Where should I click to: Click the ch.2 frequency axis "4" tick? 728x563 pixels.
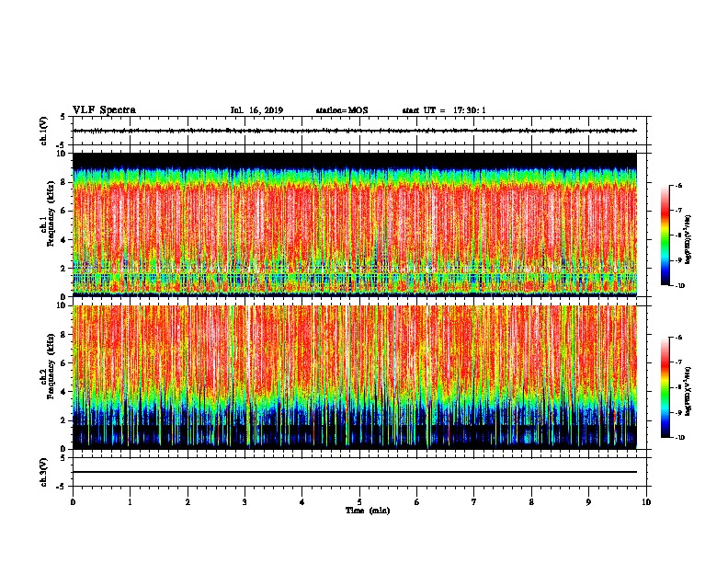coord(63,392)
